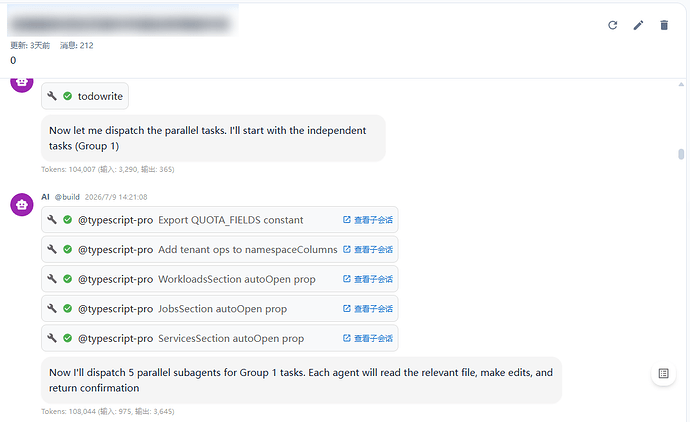Click the wrench icon beside todowrite
690x422 pixels.
pyautogui.click(x=52, y=96)
